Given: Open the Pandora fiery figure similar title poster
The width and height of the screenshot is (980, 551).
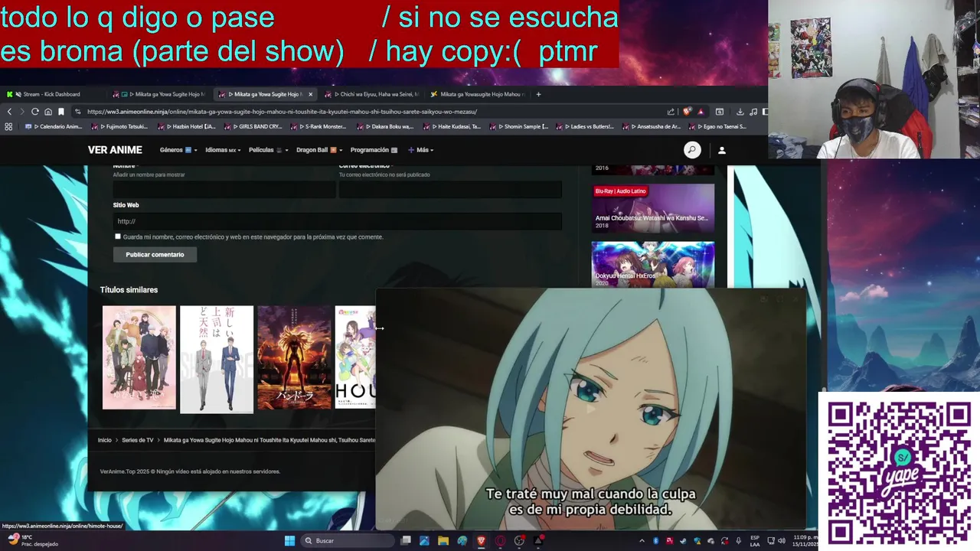Looking at the screenshot, I should click(294, 358).
